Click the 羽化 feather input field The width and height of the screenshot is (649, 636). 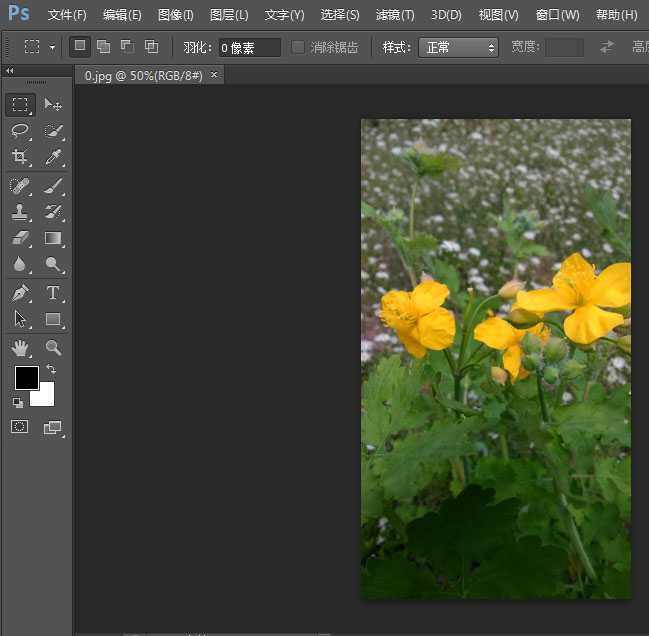249,47
